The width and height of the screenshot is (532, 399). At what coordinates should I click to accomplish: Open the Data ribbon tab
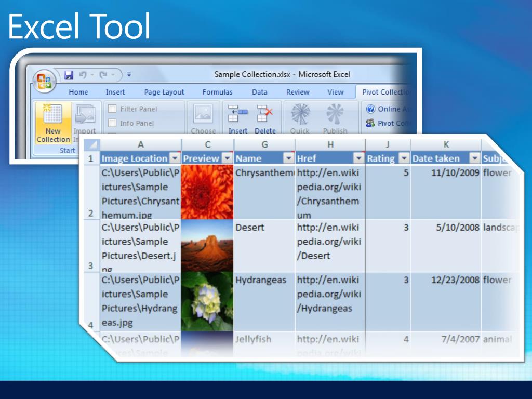click(260, 92)
